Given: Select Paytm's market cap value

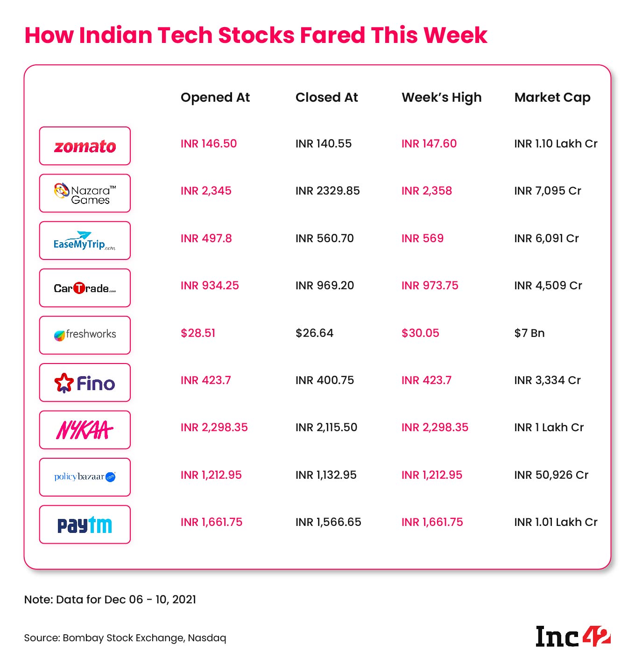Looking at the screenshot, I should [x=556, y=522].
